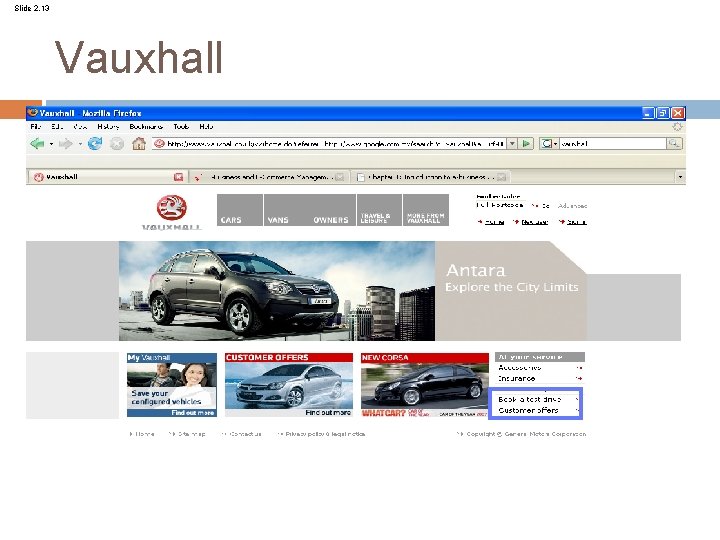Viewport: 720px width, 540px height.
Task: Reload the page with the refresh icon
Action: (95, 144)
